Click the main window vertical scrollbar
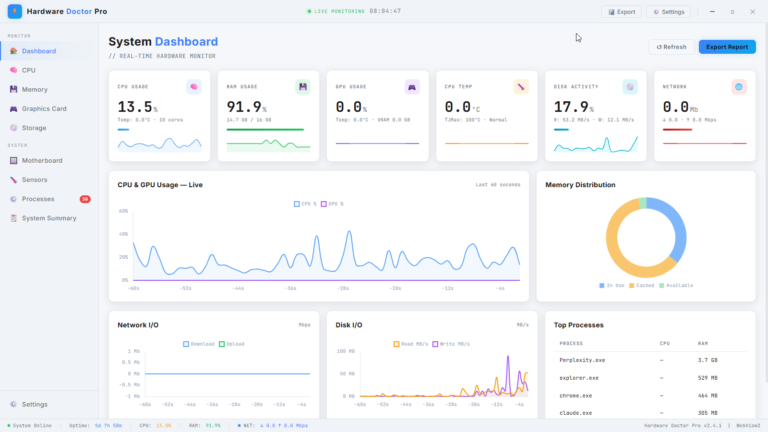768x432 pixels. [766, 203]
